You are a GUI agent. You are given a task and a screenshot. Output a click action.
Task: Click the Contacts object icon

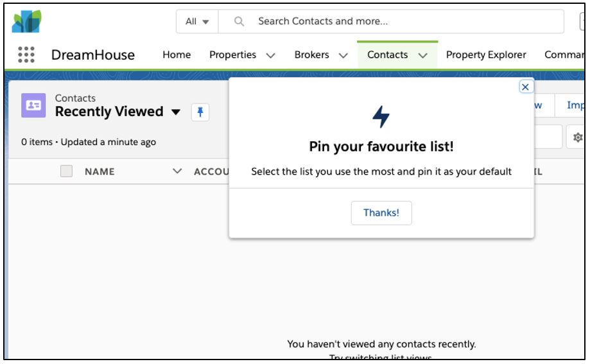click(x=33, y=105)
